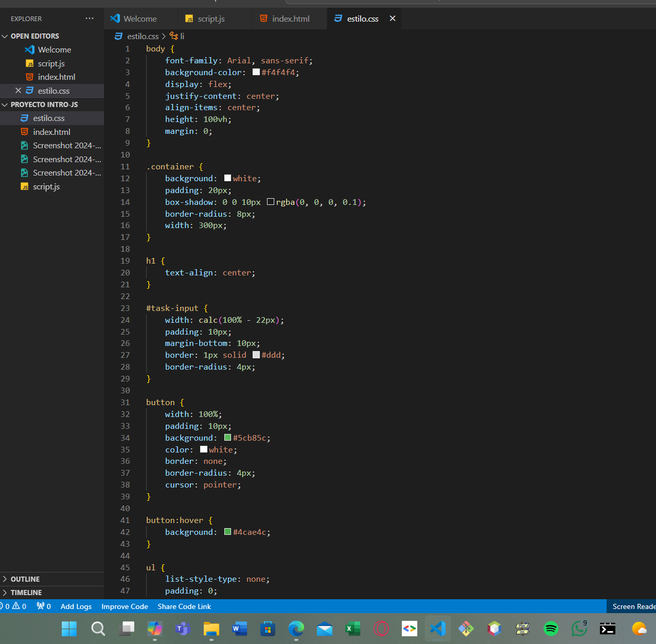Viewport: 656px width, 644px height.
Task: Switch to the script.js tab
Action: pyautogui.click(x=211, y=19)
